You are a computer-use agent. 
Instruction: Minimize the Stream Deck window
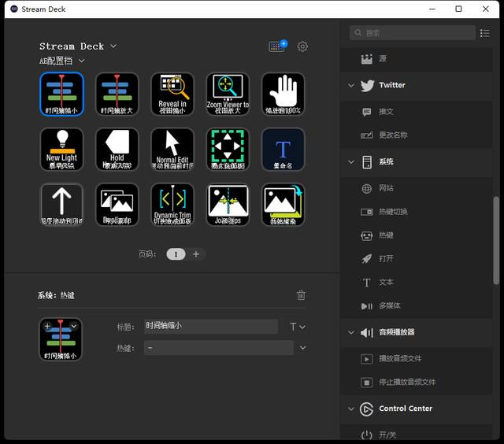pos(432,9)
